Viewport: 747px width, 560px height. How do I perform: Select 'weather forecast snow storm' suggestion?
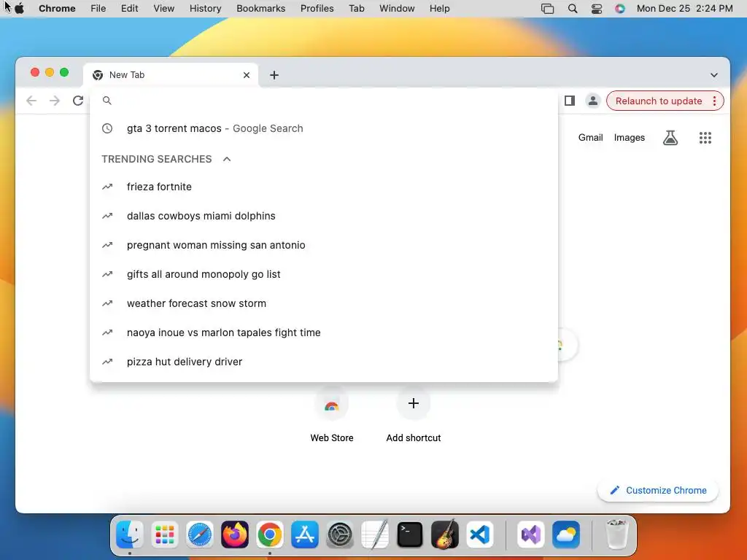(x=324, y=303)
